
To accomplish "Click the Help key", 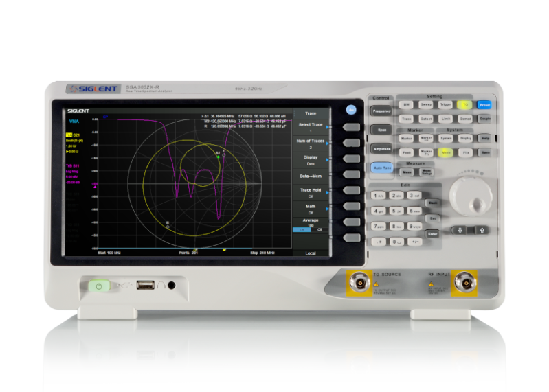I will [485, 139].
